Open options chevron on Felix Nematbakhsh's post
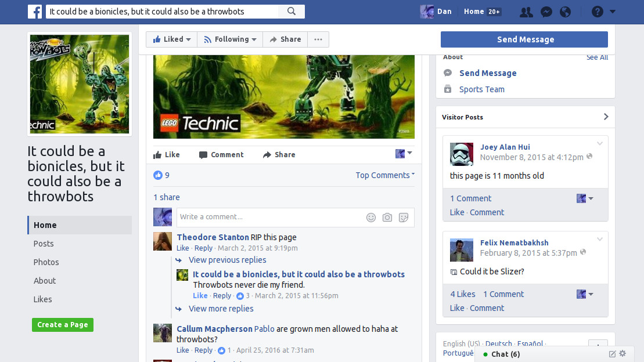644x362 pixels. point(600,239)
